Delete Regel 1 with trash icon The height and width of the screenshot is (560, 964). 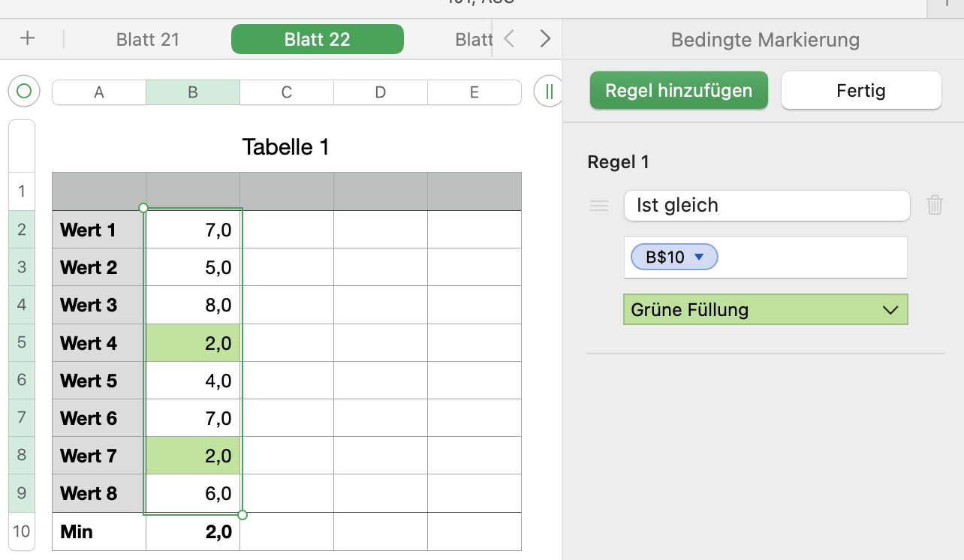coord(935,205)
